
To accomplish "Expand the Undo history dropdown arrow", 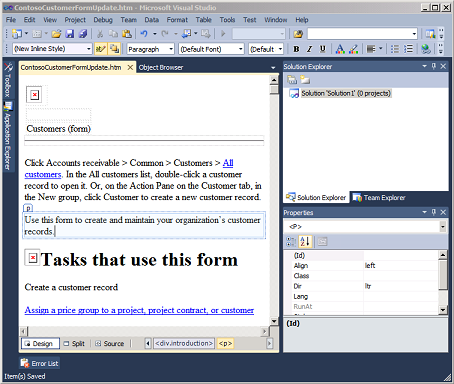I will point(155,34).
